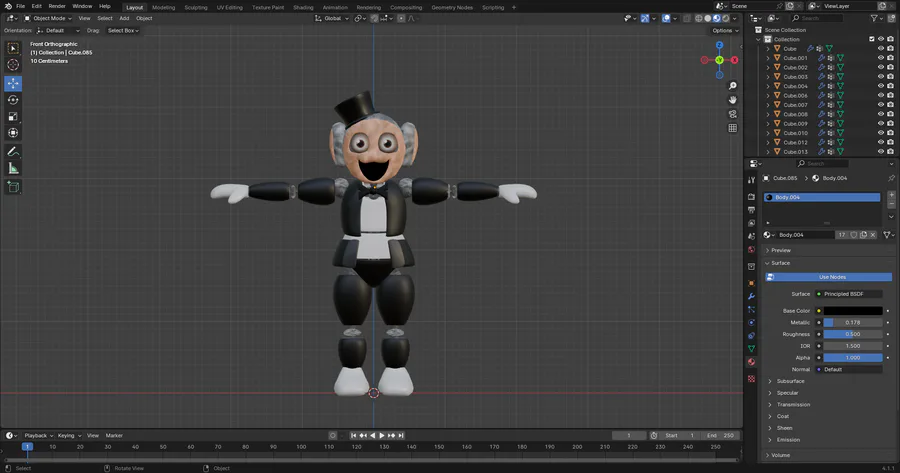Select the Rotate tool
Viewport: 900px width, 473px height.
point(13,100)
